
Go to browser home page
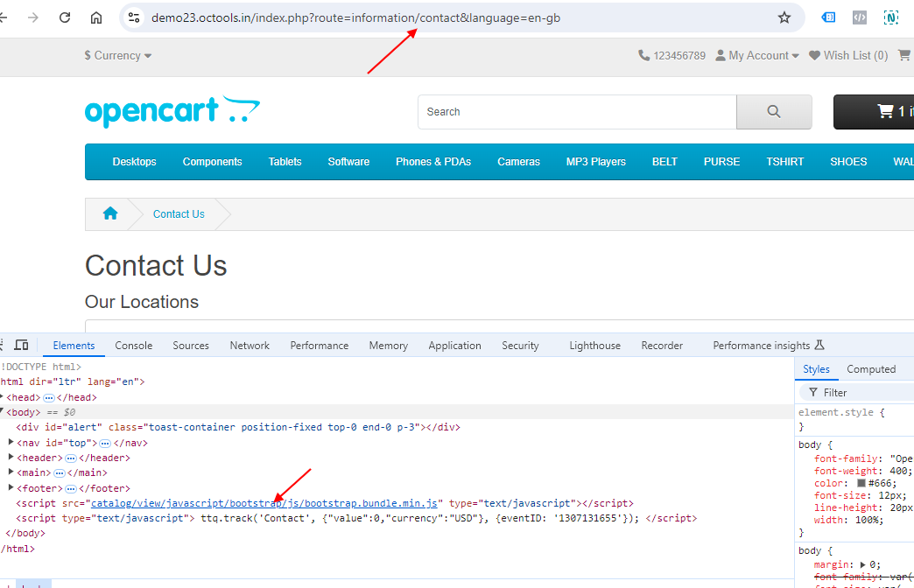click(x=96, y=17)
